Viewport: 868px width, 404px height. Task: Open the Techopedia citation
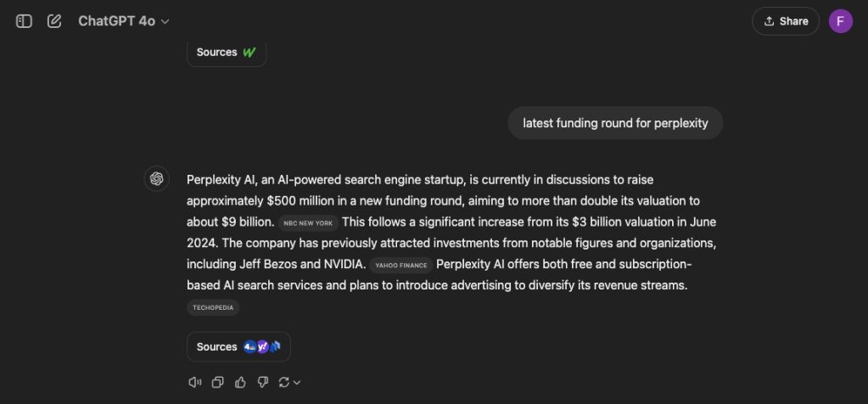pyautogui.click(x=213, y=307)
